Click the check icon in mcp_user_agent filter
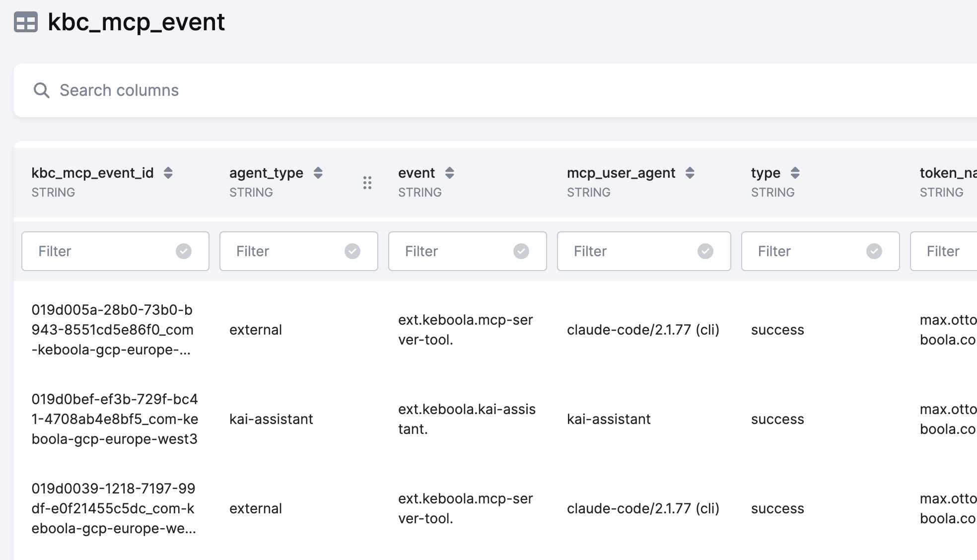Viewport: 977px width, 560px height. [x=706, y=251]
